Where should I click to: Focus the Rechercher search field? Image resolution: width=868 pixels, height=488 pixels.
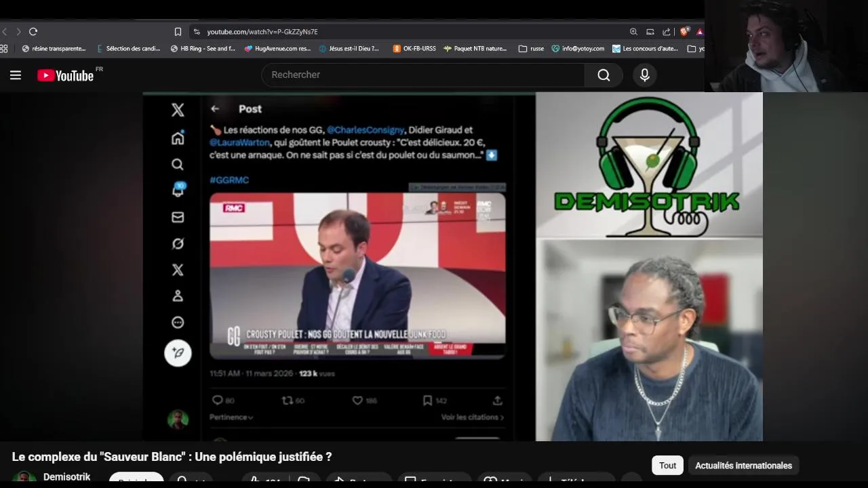tap(424, 75)
